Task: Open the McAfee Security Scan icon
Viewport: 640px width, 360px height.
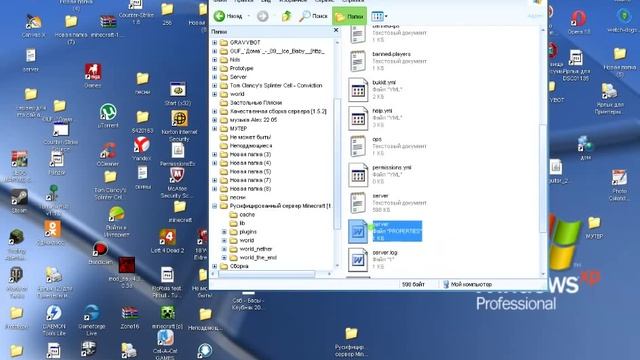Action: 176,183
